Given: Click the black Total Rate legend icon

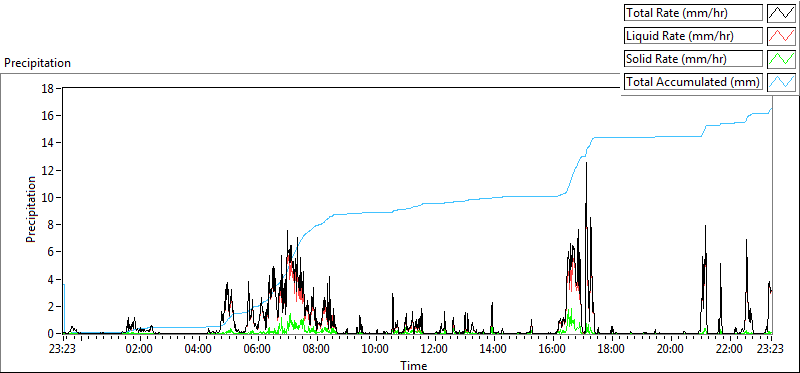Looking at the screenshot, I should (x=781, y=13).
